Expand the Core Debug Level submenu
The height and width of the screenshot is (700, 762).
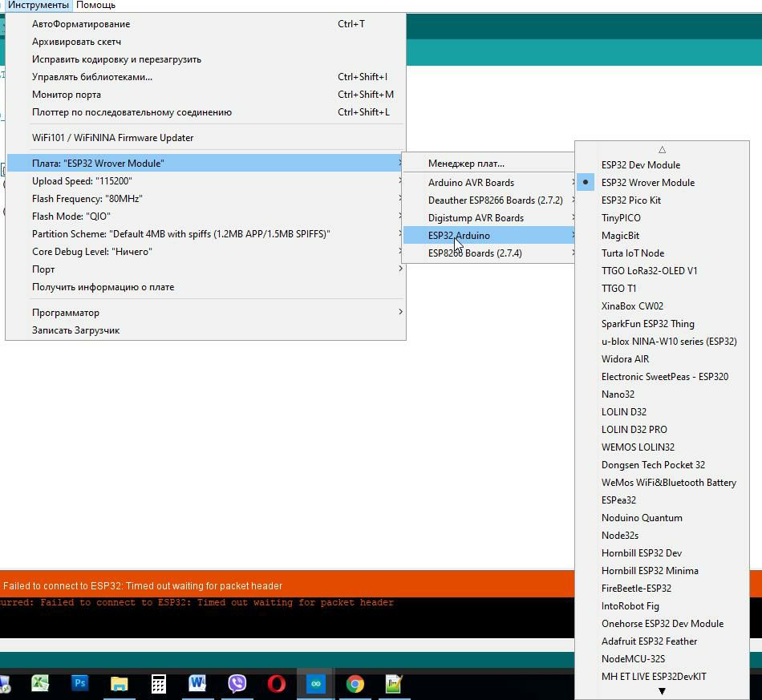205,252
